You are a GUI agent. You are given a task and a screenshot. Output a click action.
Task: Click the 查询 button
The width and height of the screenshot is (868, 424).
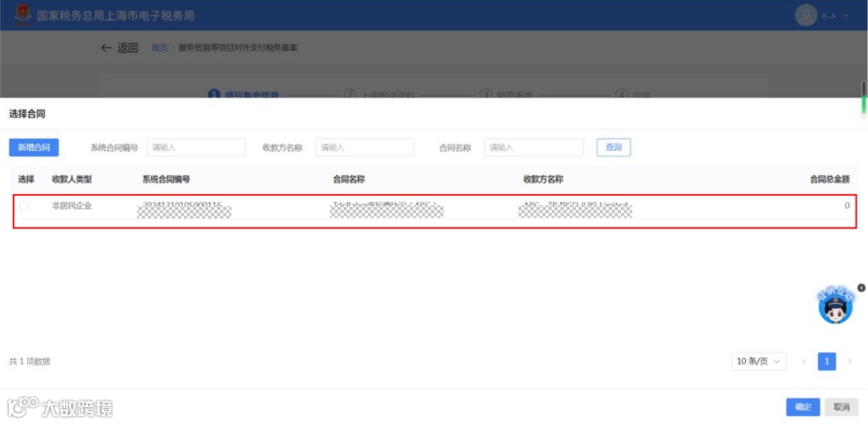point(613,148)
